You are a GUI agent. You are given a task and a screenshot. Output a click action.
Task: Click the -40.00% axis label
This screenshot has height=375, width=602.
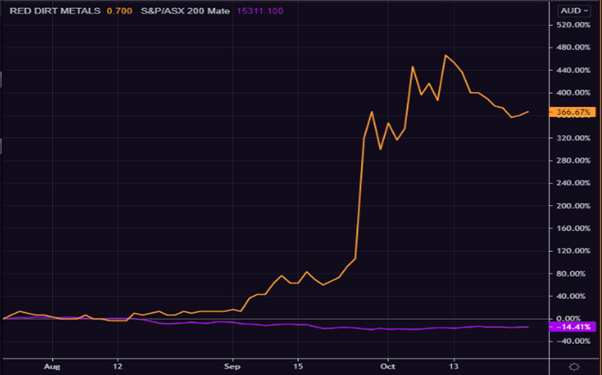[x=573, y=341]
